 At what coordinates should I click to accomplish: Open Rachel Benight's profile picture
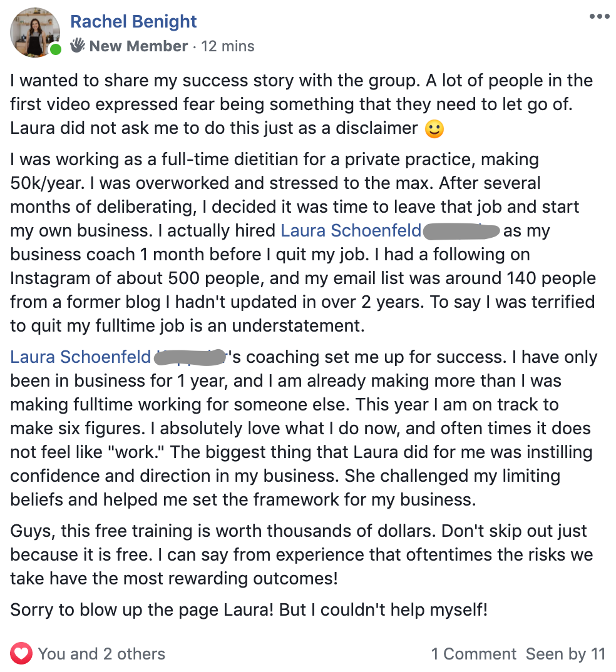(34, 32)
